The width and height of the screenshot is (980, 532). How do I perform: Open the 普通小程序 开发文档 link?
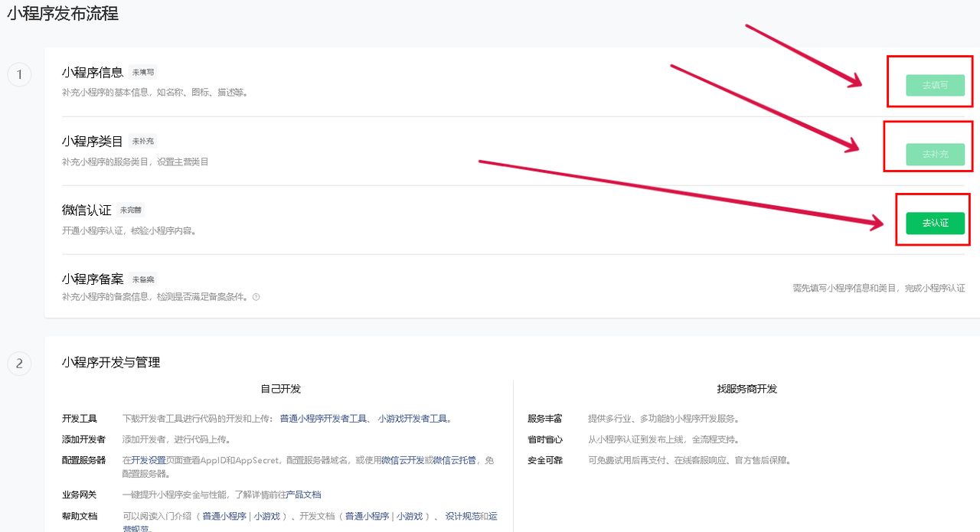click(368, 516)
